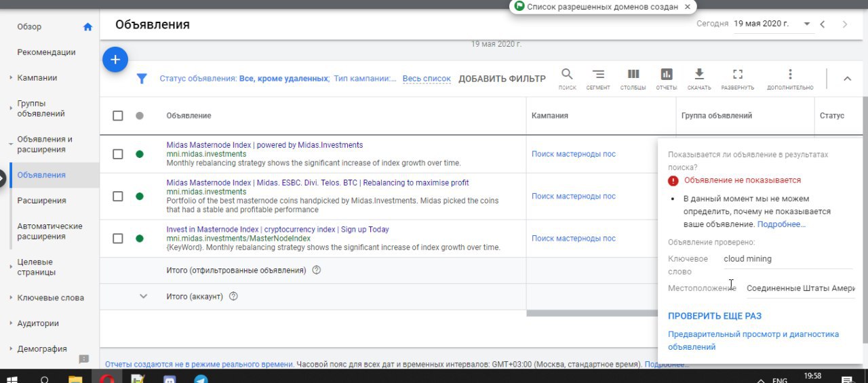Viewport: 868px width, 383px height.
Task: Click the Подробнее link in popup
Action: coord(781,224)
